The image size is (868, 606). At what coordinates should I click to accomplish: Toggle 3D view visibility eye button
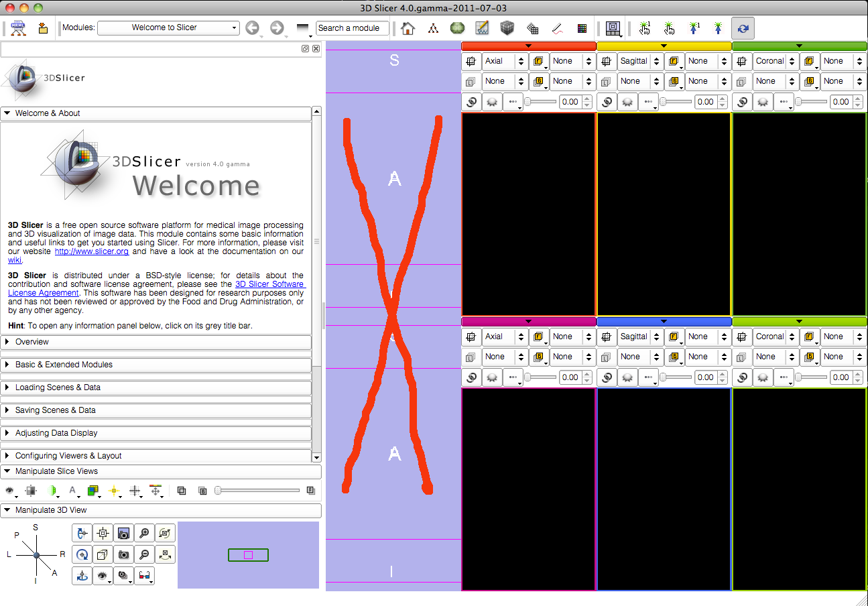[103, 576]
